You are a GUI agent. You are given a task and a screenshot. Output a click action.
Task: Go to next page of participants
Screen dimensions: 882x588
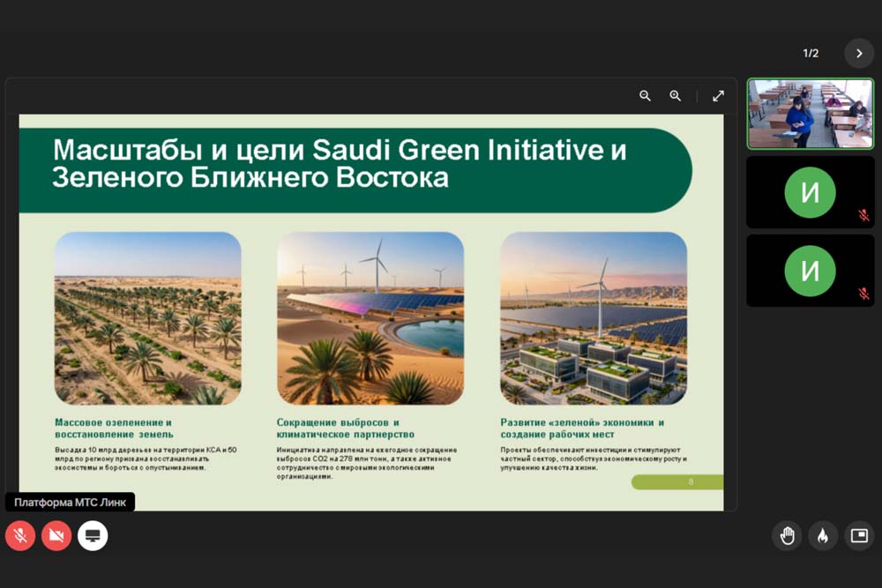(858, 54)
